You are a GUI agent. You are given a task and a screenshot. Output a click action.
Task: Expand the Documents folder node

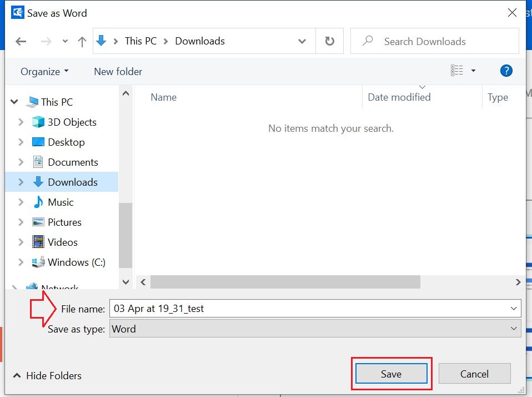[21, 162]
